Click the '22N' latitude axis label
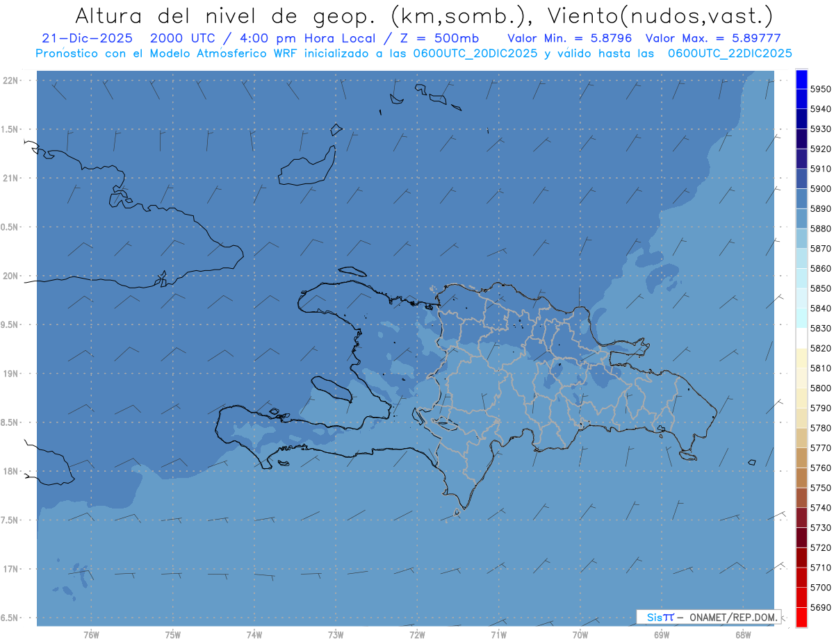The image size is (834, 644). tap(11, 81)
